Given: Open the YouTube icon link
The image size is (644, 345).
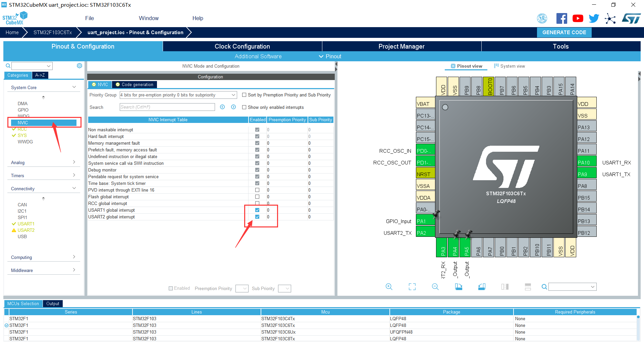Looking at the screenshot, I should [x=578, y=18].
